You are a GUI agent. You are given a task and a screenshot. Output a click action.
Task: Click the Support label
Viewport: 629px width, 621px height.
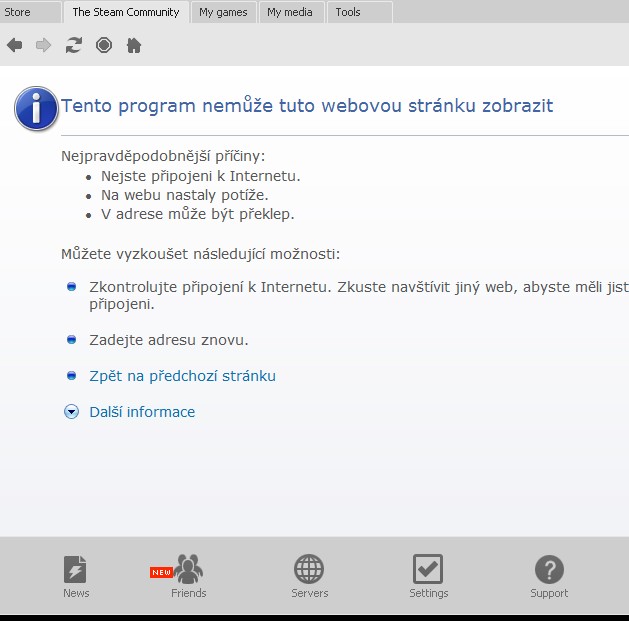(549, 593)
